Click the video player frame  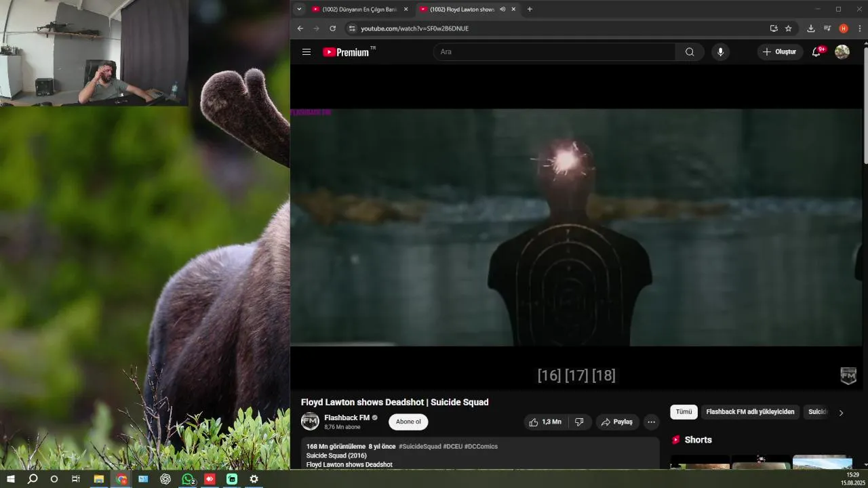tap(576, 227)
